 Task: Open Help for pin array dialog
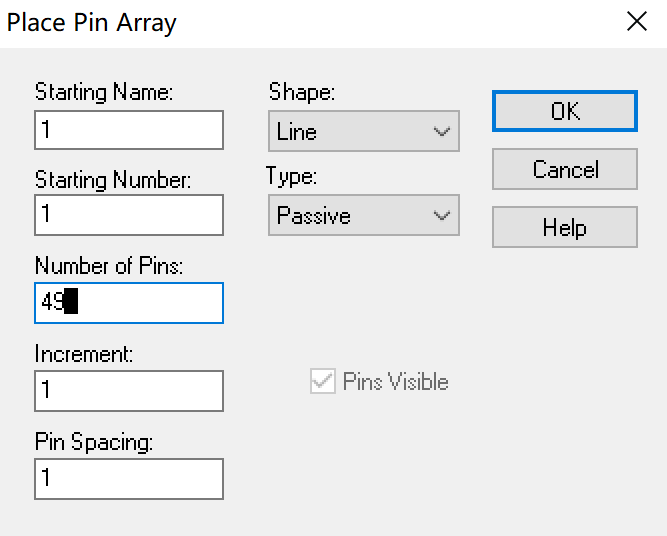[x=565, y=227]
